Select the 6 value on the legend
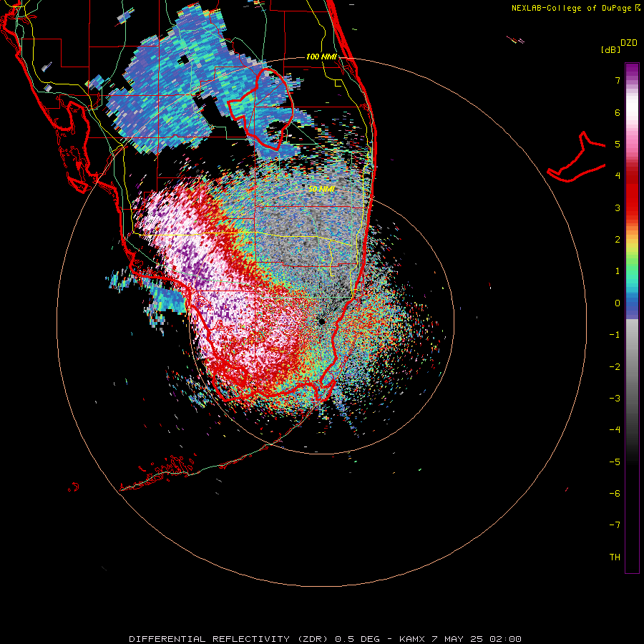This screenshot has width=644, height=644. click(x=618, y=112)
